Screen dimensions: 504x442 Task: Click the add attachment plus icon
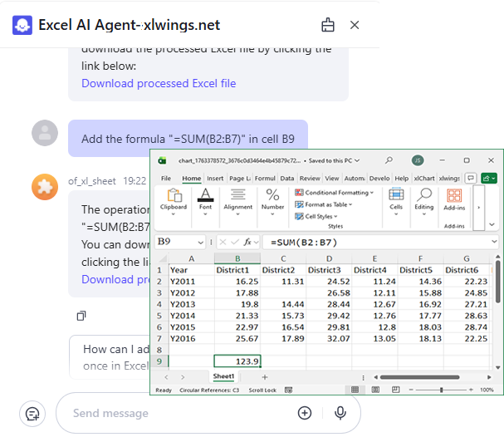[x=305, y=413]
